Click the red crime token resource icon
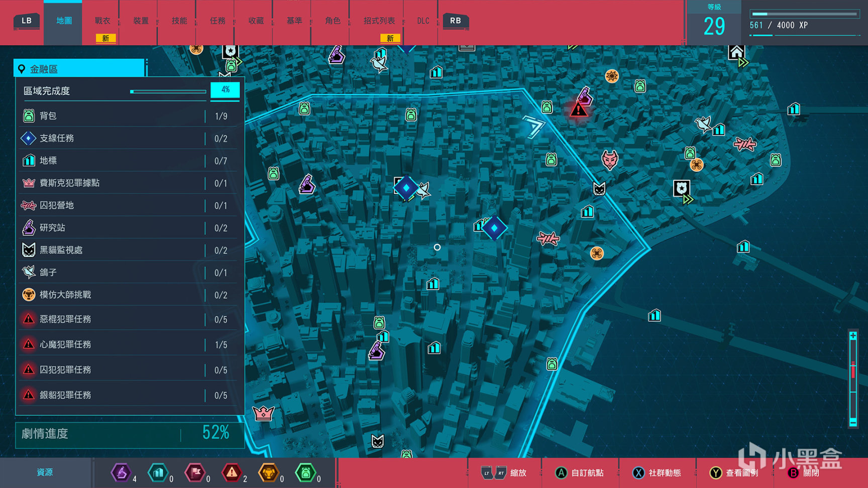 (x=232, y=472)
